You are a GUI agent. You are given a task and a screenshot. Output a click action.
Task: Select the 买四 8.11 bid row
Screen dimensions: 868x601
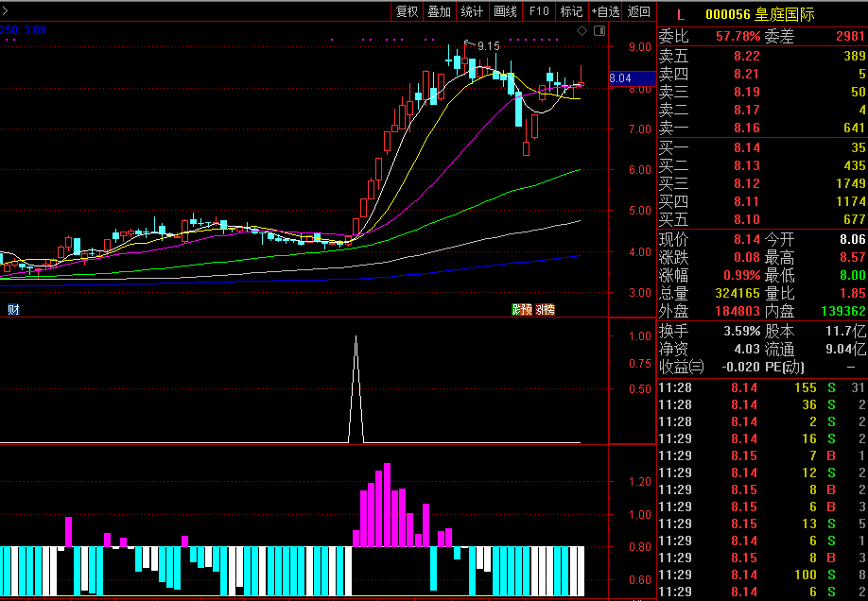pyautogui.click(x=762, y=201)
